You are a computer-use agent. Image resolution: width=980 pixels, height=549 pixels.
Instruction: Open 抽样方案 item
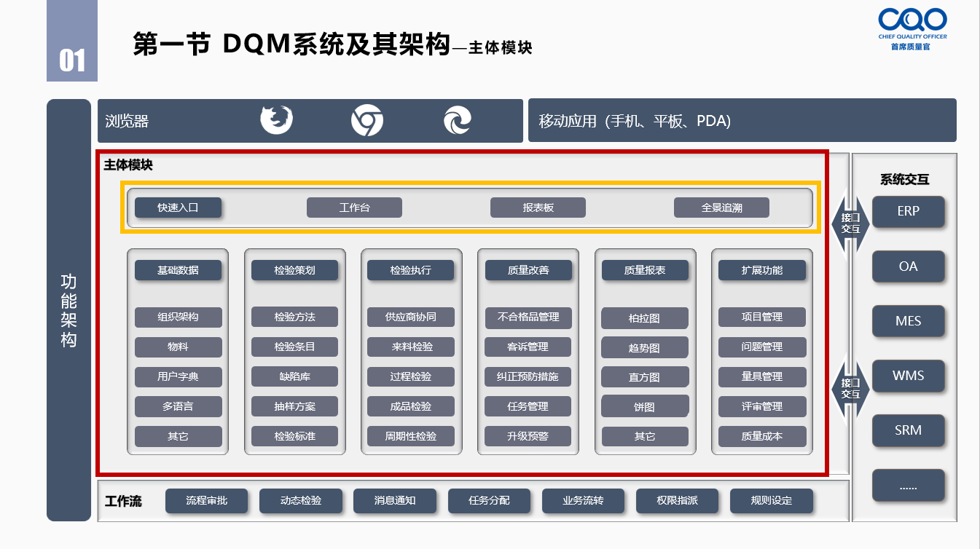point(294,406)
